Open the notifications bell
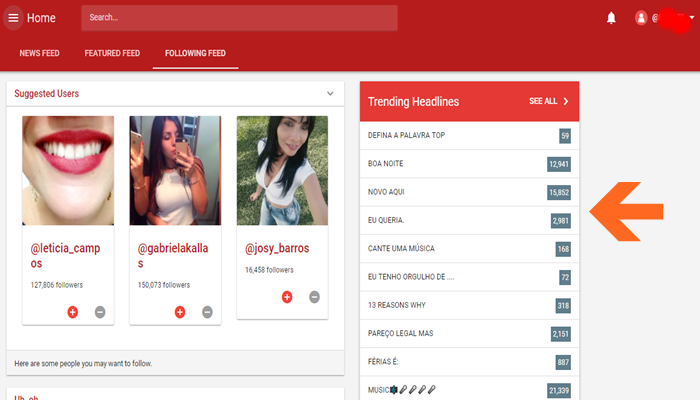The height and width of the screenshot is (400, 700). 611,18
